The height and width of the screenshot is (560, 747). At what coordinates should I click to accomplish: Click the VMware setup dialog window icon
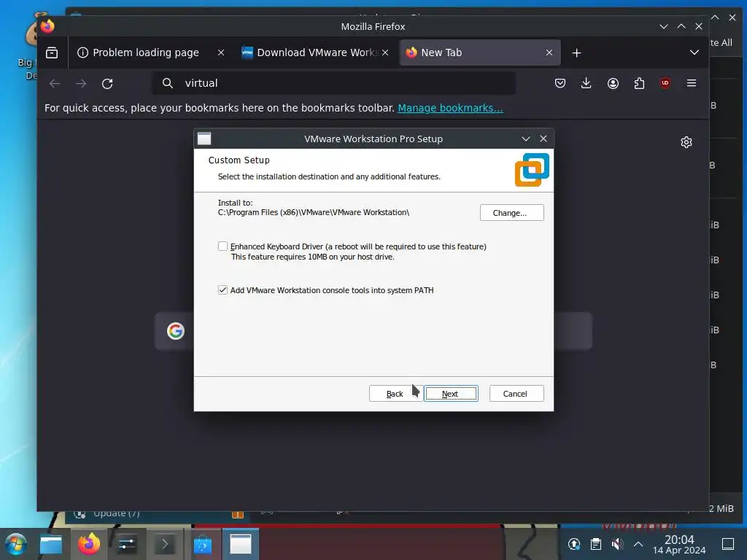[x=204, y=139]
